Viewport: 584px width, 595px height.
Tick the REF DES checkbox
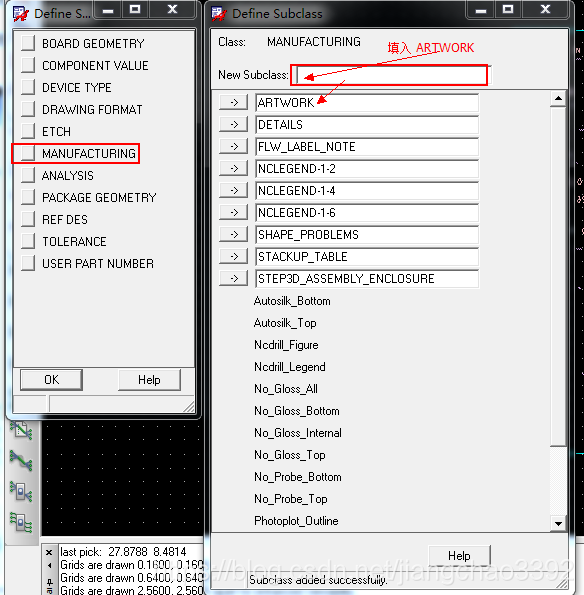pos(28,219)
